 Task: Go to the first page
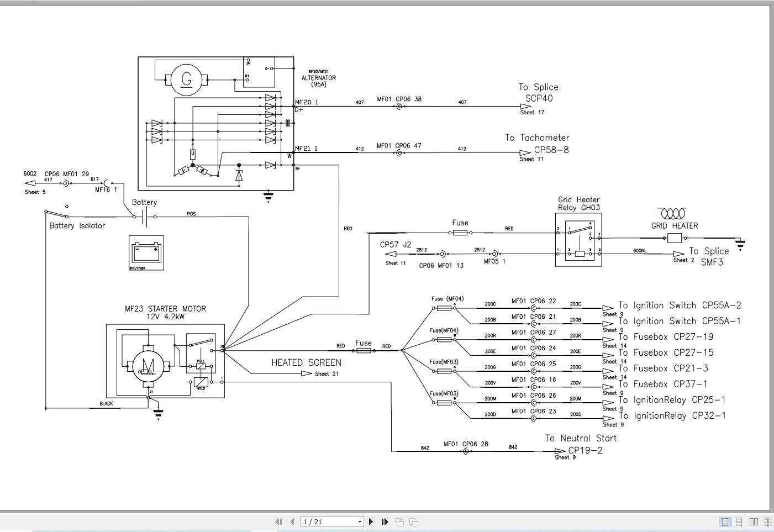coord(278,522)
